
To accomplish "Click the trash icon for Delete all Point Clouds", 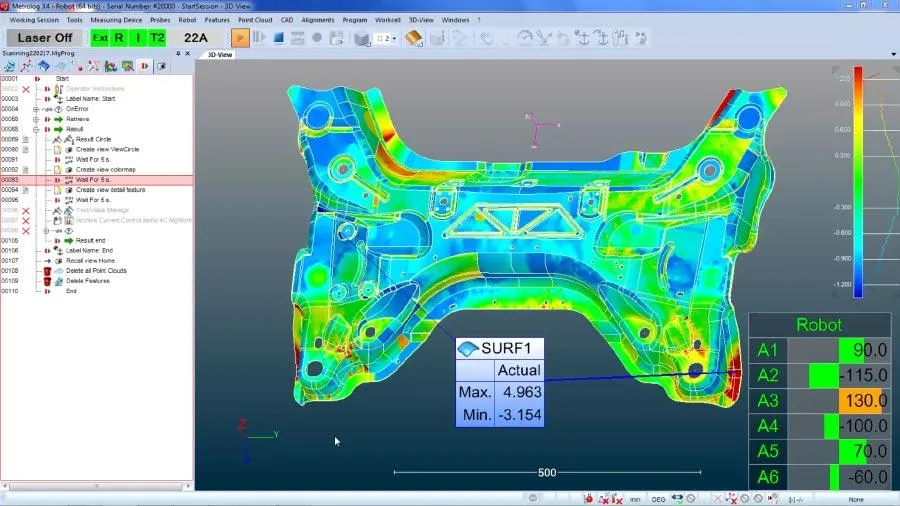I will pos(47,271).
